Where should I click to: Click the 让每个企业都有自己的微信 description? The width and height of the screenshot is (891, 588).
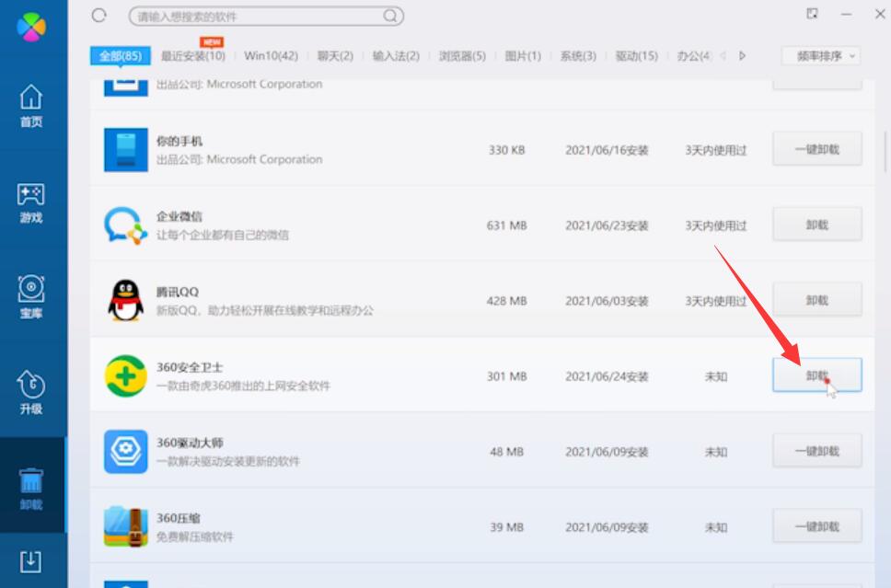(223, 235)
